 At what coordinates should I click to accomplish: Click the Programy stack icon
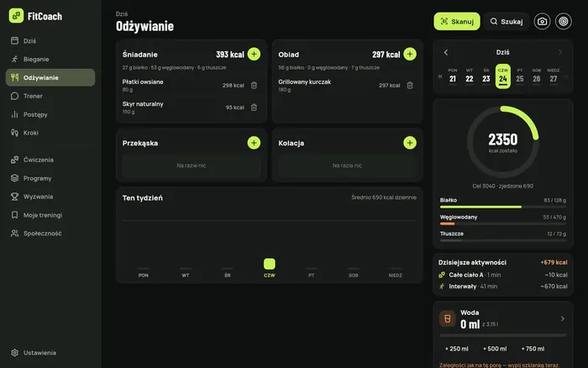14,178
